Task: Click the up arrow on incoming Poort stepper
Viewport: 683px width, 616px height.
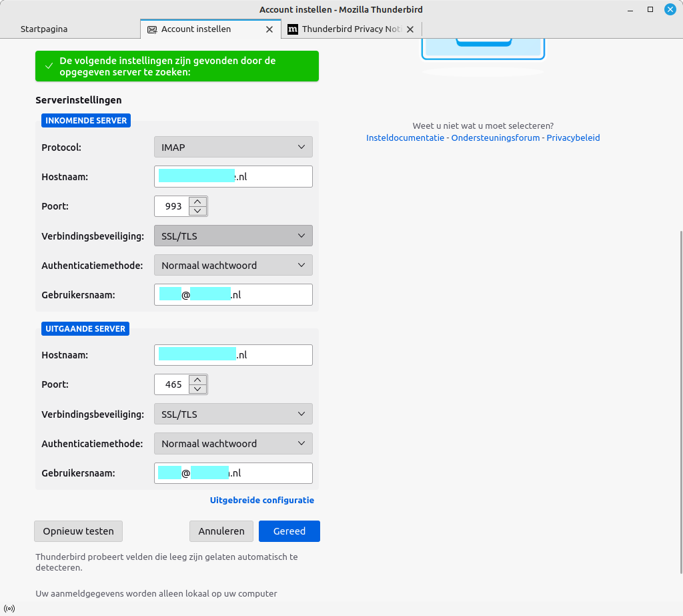Action: pos(198,202)
